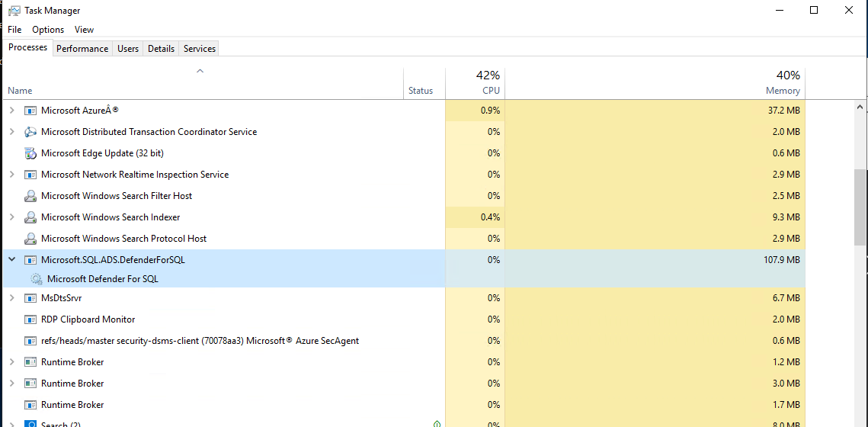The image size is (868, 427).
Task: Click the Windows Search Filter Host icon
Action: coord(30,196)
